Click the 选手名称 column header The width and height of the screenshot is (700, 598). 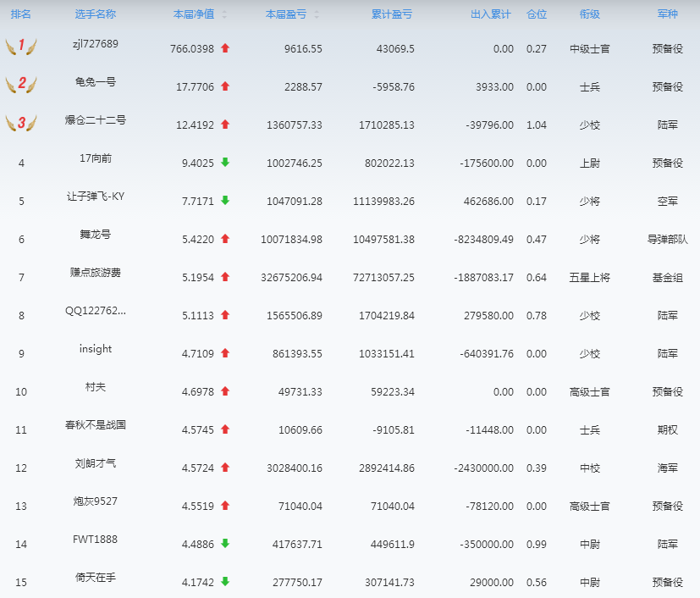coord(96,14)
